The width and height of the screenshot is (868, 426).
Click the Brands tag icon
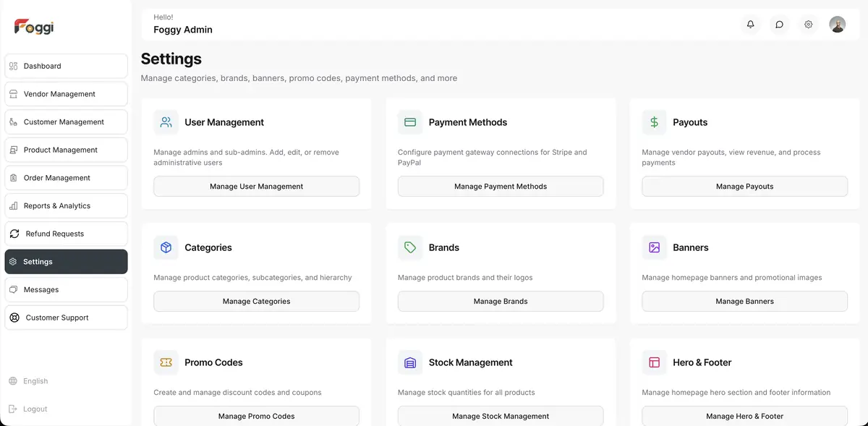[x=410, y=247]
